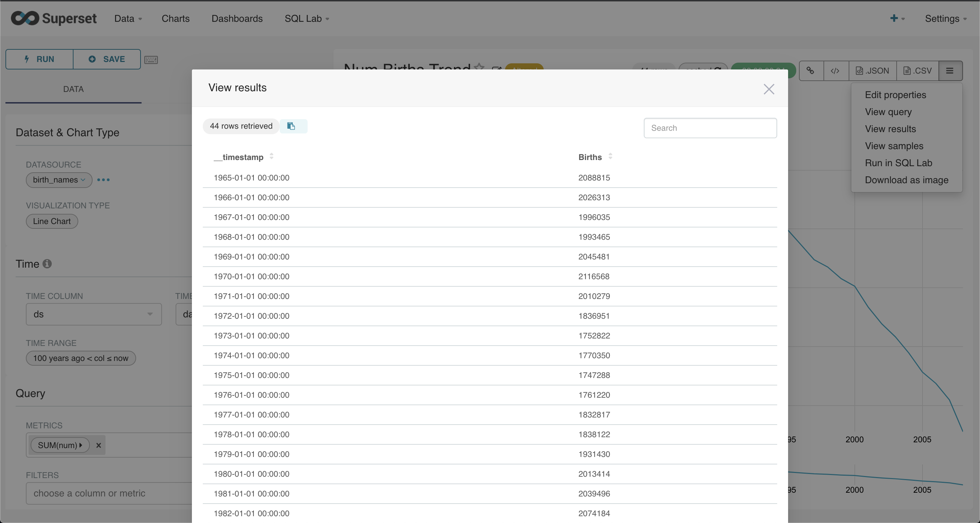
Task: Click the copy permalink chain icon
Action: (x=811, y=71)
